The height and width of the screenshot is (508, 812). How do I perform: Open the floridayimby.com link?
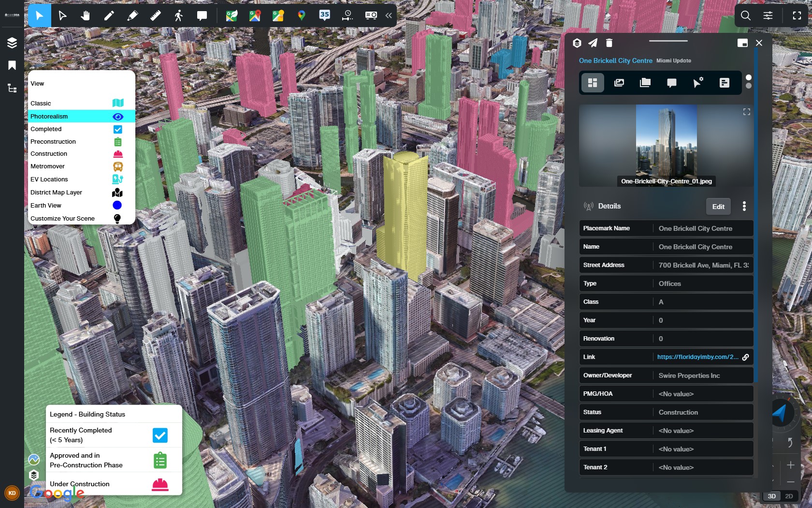pos(697,357)
